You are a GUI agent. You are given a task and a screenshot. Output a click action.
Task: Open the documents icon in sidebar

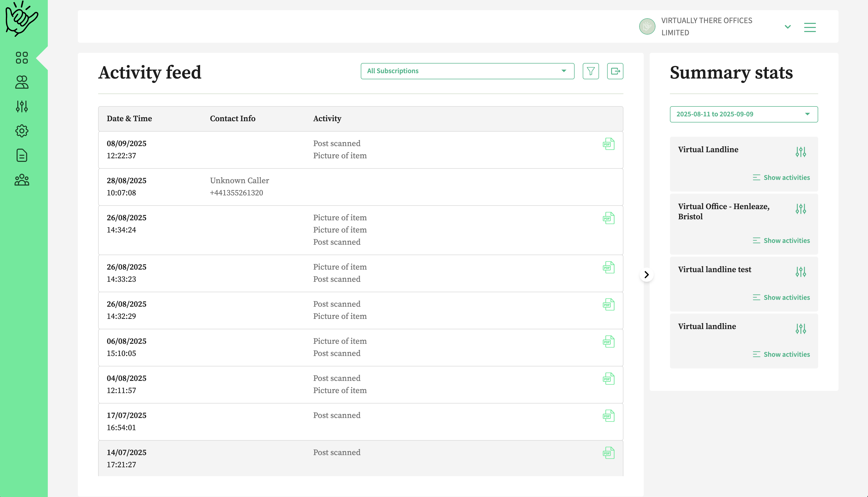[x=22, y=155]
